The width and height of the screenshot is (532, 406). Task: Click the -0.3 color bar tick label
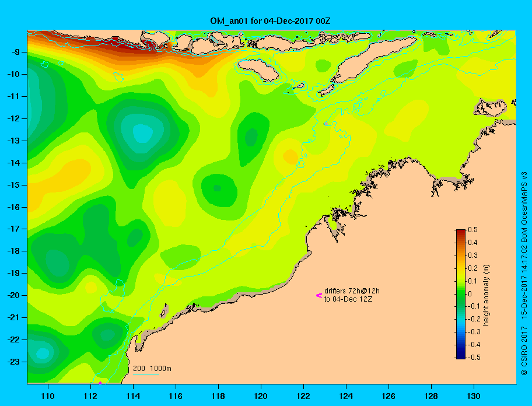[x=474, y=332]
